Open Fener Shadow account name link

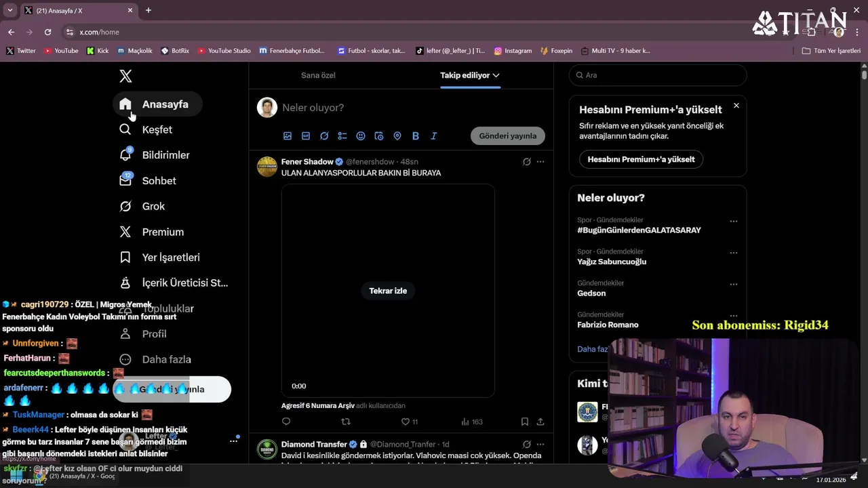pos(307,161)
